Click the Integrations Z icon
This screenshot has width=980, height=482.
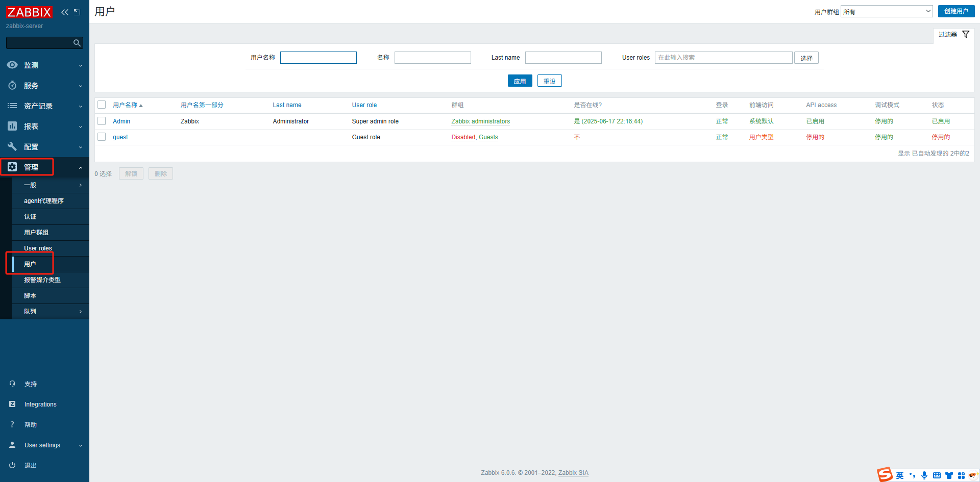(x=12, y=404)
